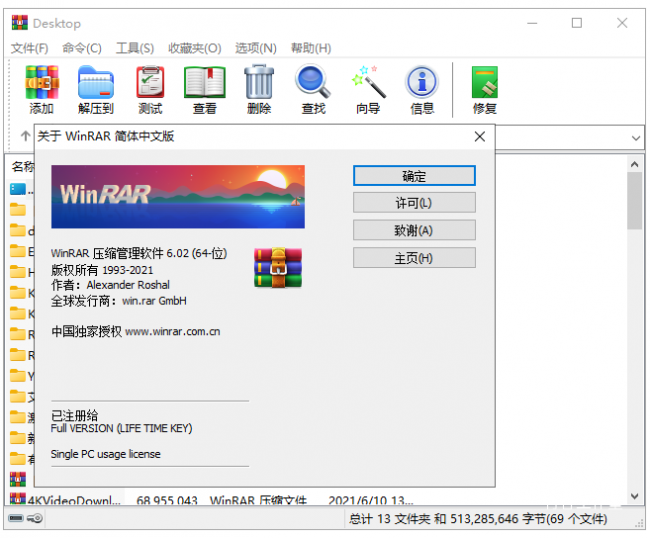
Task: Click the 名称 column header
Action: (x=23, y=166)
